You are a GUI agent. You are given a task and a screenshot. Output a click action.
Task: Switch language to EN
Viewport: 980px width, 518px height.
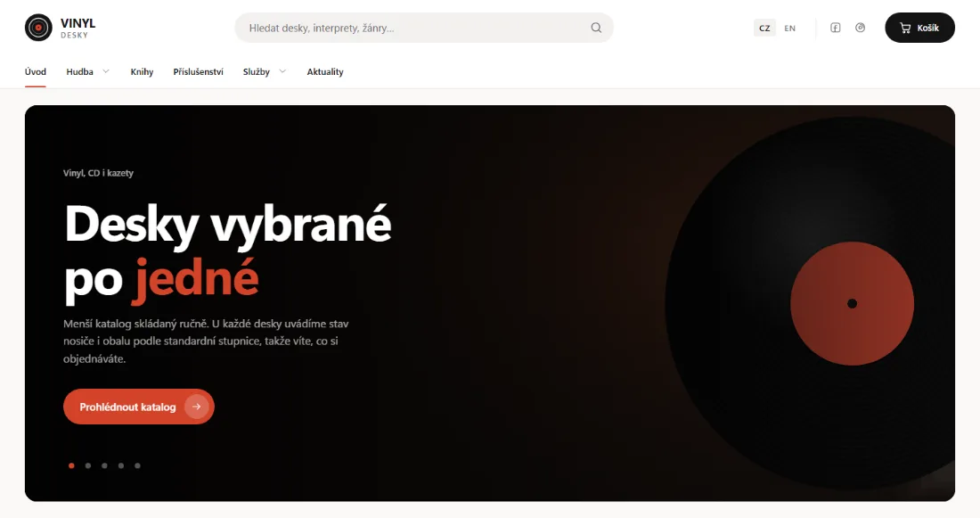(x=790, y=29)
